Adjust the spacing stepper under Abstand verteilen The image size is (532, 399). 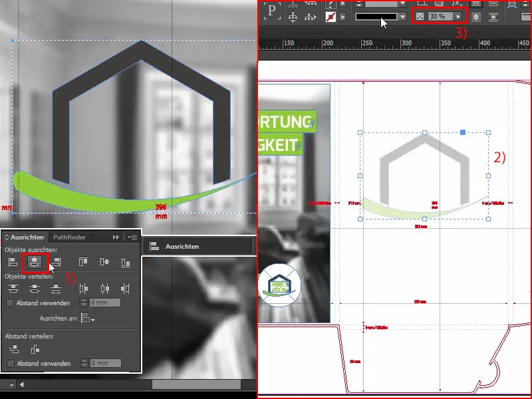(x=84, y=363)
